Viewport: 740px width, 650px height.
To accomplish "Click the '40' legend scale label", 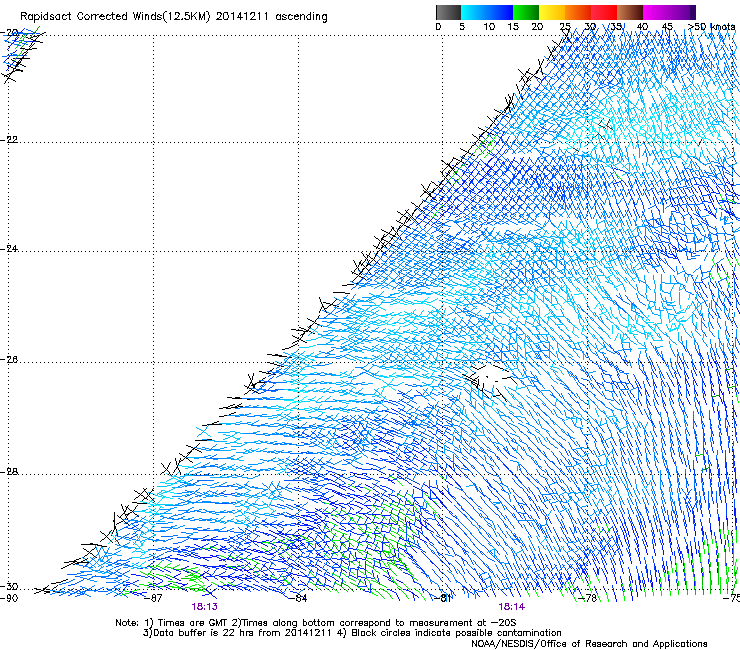I will point(642,27).
